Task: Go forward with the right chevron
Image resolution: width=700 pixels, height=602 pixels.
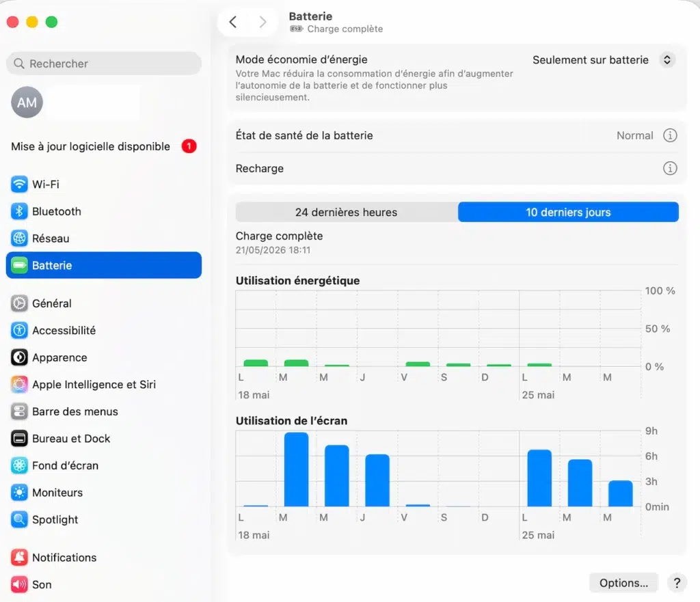Action: click(262, 22)
